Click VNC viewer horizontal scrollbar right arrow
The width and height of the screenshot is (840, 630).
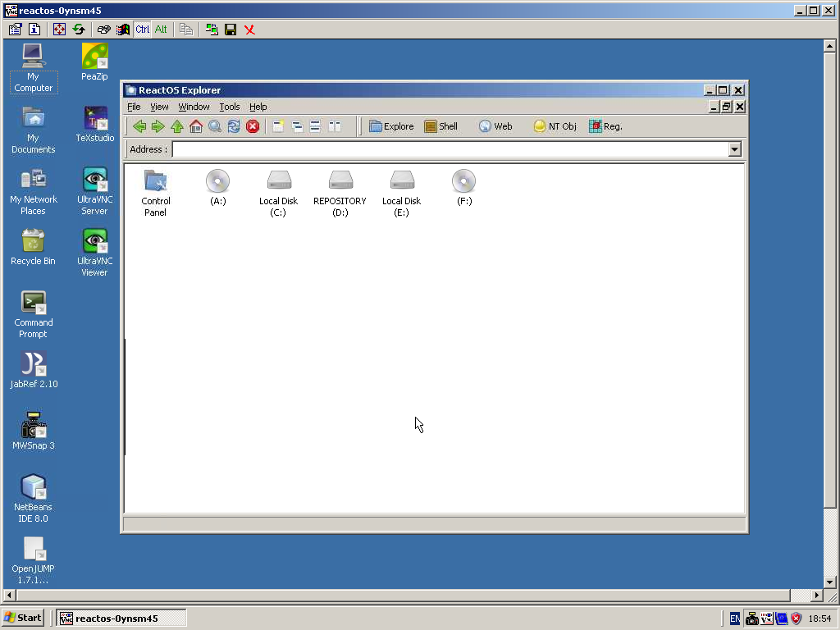coord(816,595)
